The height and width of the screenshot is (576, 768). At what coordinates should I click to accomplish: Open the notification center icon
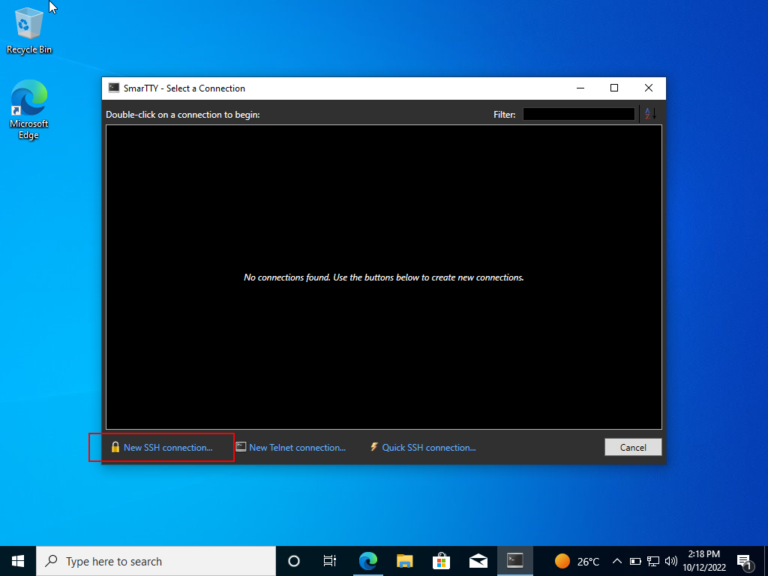click(745, 561)
